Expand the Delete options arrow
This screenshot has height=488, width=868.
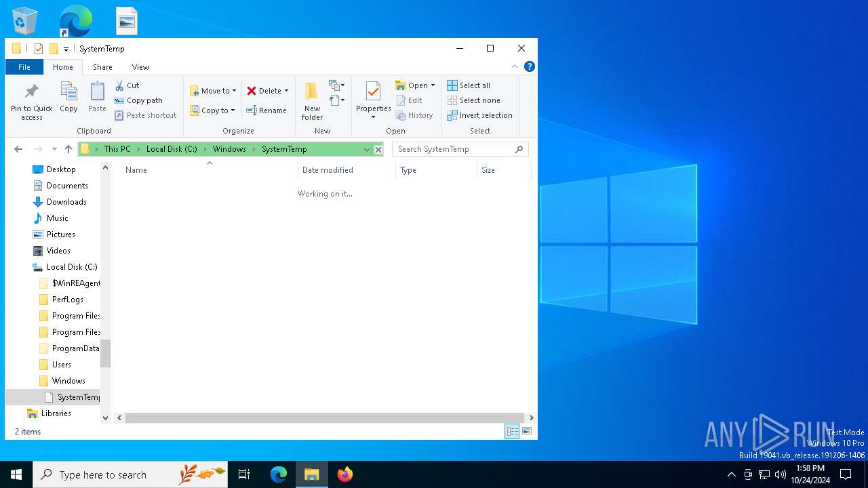(x=286, y=91)
